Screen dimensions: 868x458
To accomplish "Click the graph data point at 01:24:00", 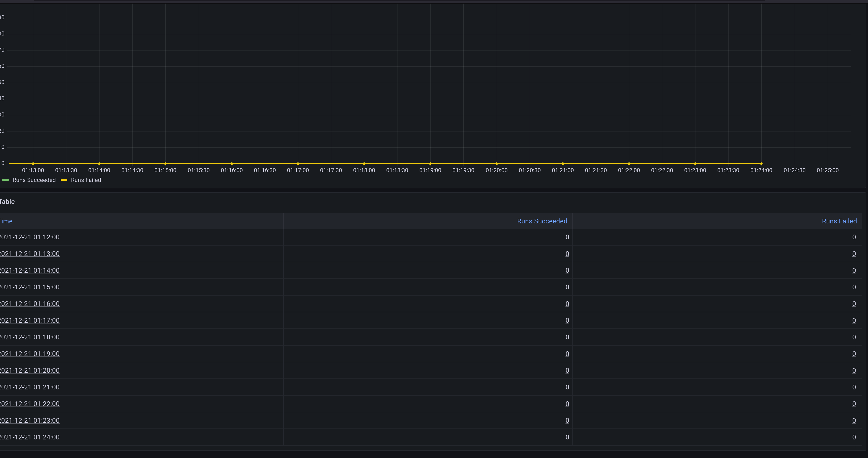I will 761,164.
